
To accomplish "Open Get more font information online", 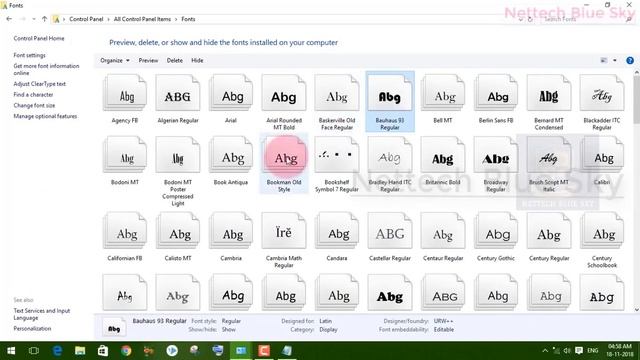I will click(46, 69).
